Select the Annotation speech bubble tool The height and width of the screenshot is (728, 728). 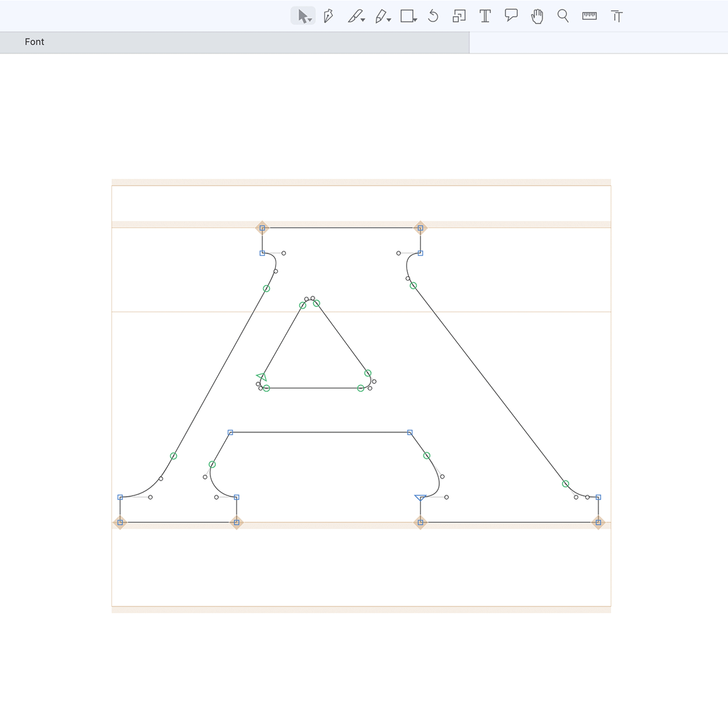pos(511,16)
